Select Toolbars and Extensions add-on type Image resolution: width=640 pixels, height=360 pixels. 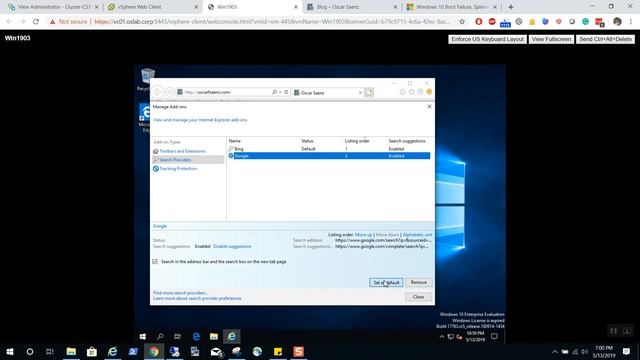pos(182,151)
